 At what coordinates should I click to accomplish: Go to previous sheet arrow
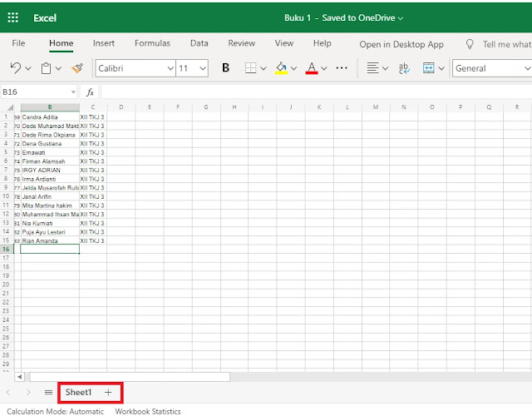[x=8, y=392]
